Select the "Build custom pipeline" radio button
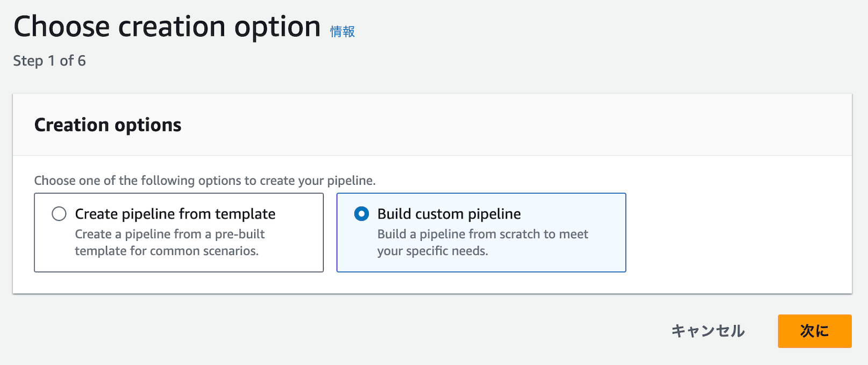 point(362,214)
